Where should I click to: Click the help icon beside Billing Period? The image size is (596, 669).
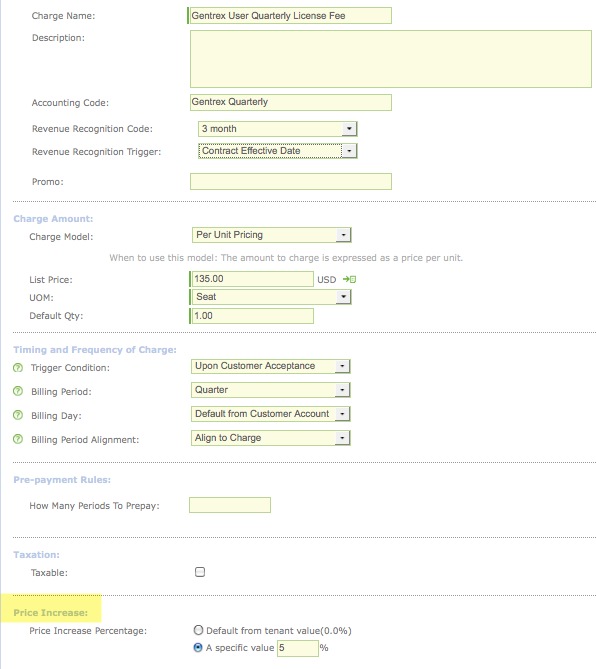point(18,391)
